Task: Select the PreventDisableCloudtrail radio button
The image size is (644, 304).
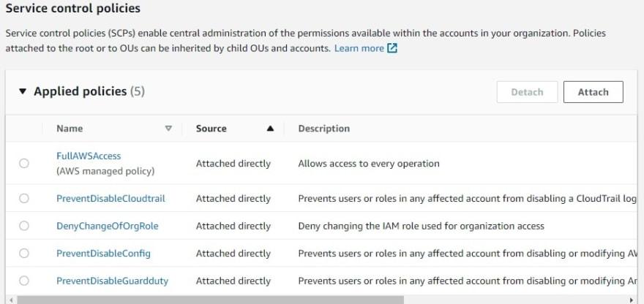Action: 24,199
